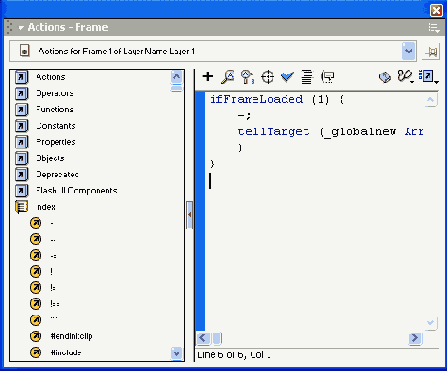Open the script navigation dropdown for Frame 1
447x371 pixels.
point(408,51)
